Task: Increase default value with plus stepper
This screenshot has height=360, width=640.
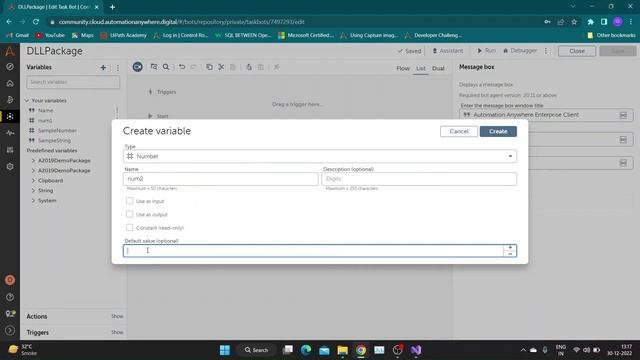Action: coord(510,247)
